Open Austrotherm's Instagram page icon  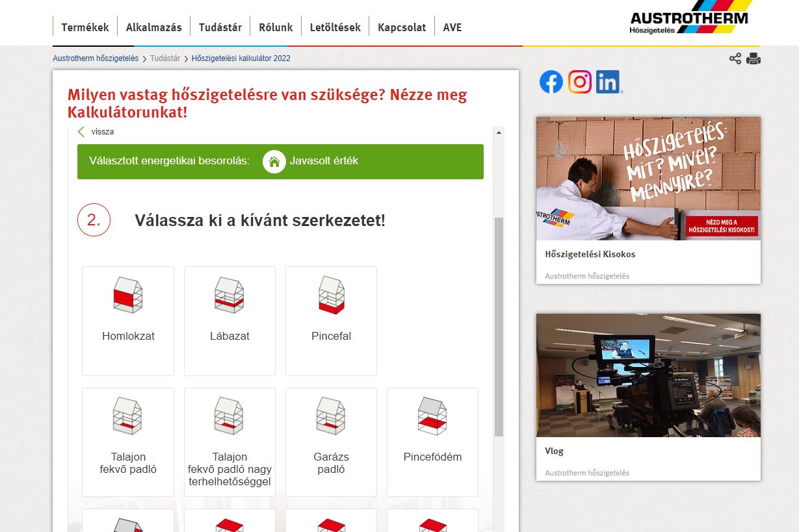pyautogui.click(x=580, y=82)
